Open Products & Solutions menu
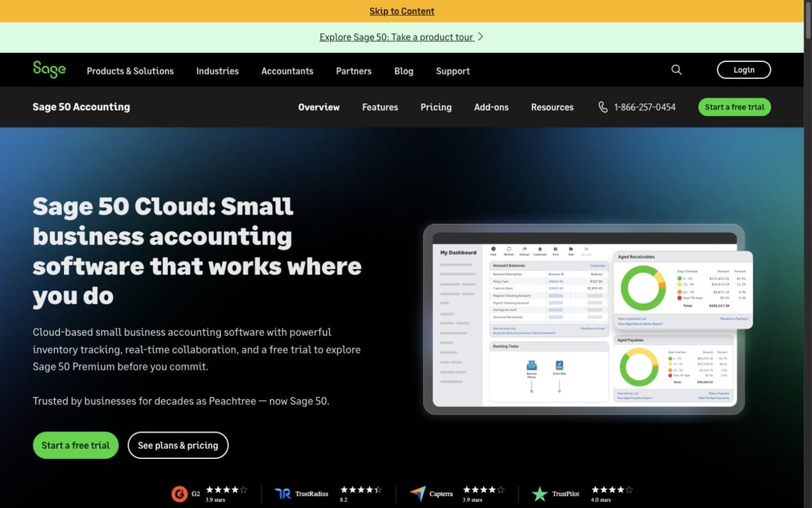 [x=130, y=71]
